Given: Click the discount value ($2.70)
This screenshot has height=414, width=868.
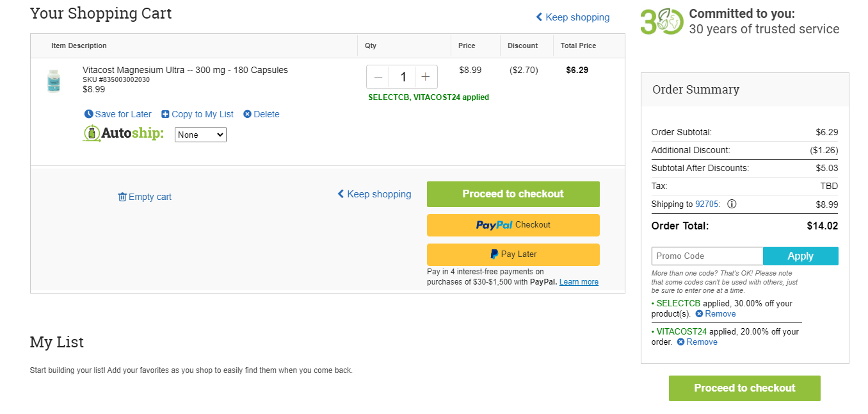Looking at the screenshot, I should point(524,70).
